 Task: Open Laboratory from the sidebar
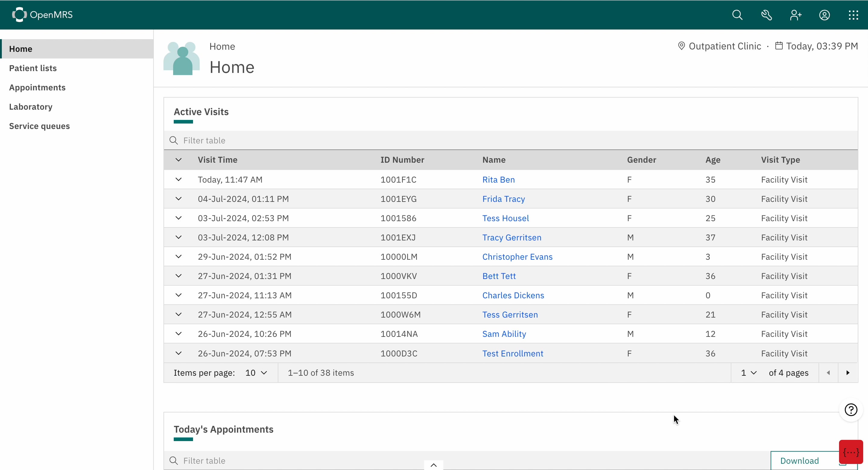click(x=31, y=107)
